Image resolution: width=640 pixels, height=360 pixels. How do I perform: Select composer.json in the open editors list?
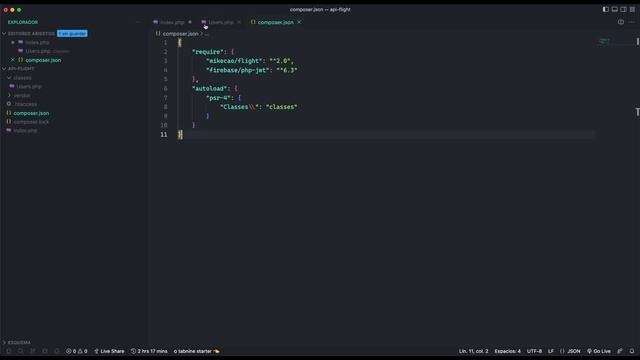[x=43, y=60]
